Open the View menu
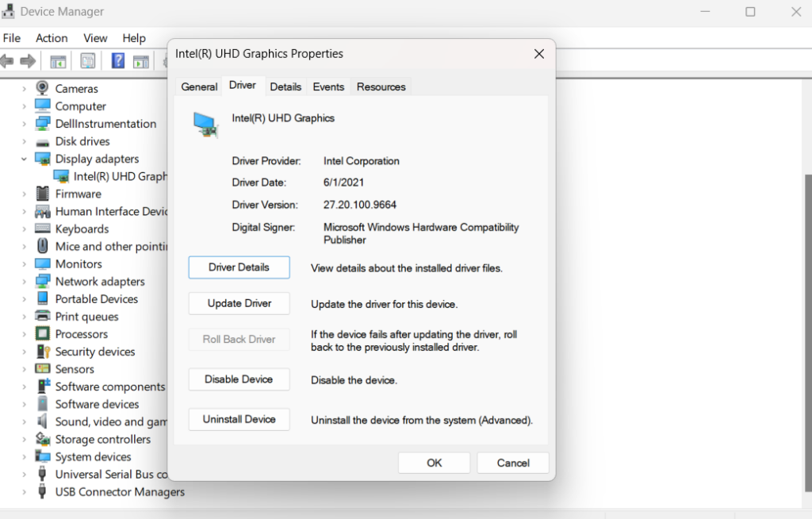The width and height of the screenshot is (812, 519). [95, 37]
